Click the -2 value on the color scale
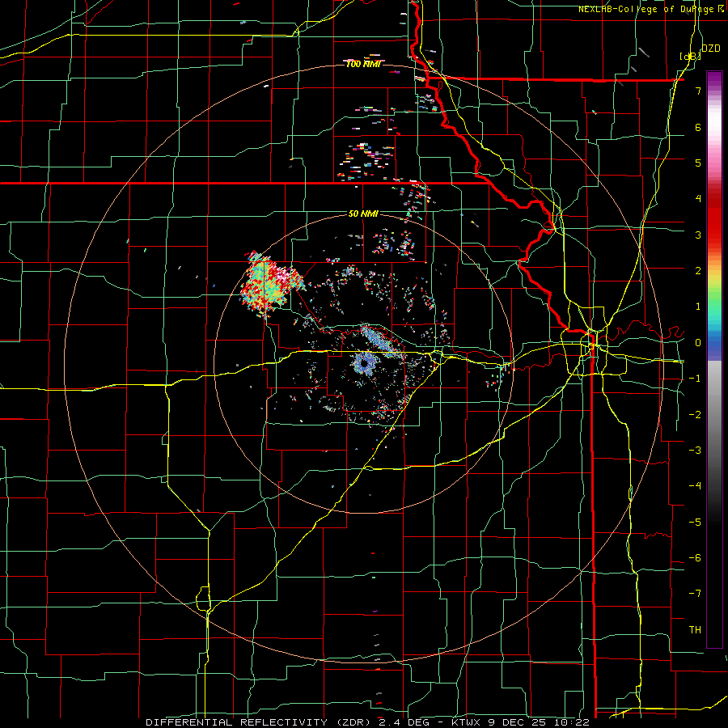This screenshot has width=728, height=728. tap(695, 415)
